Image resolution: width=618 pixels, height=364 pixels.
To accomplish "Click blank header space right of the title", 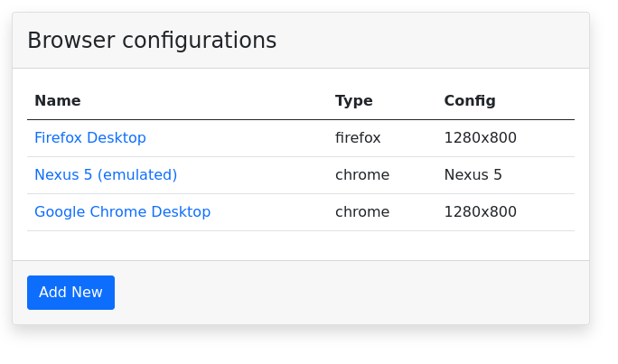I will tap(434, 41).
